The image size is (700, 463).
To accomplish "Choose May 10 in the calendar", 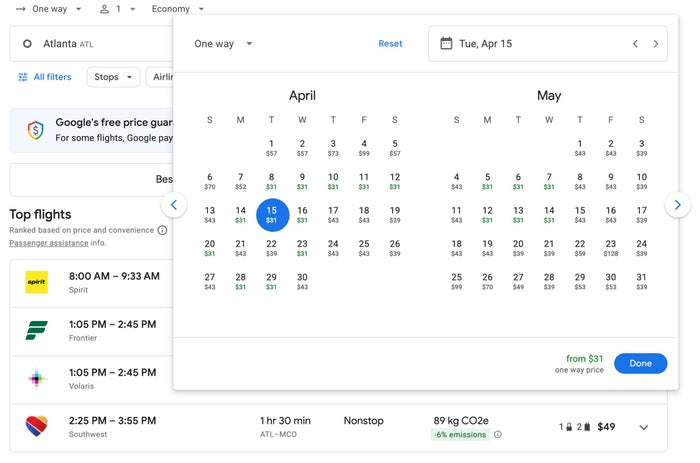I will [x=642, y=181].
